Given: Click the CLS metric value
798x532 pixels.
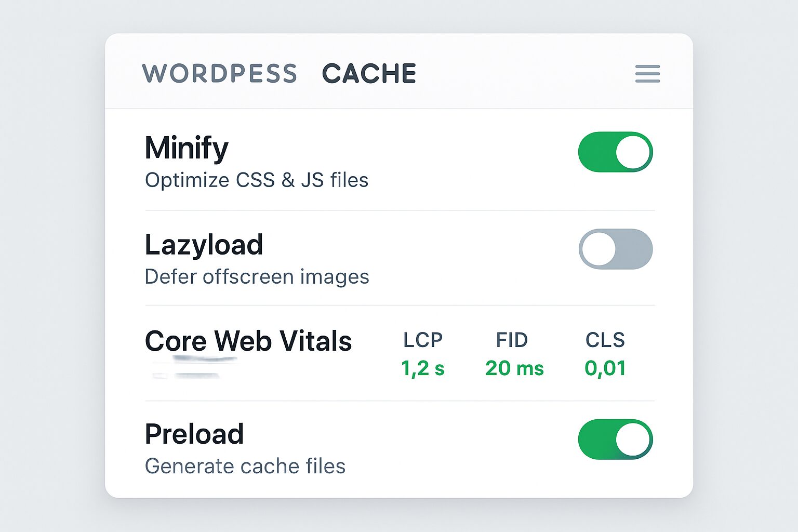Looking at the screenshot, I should click(x=606, y=368).
